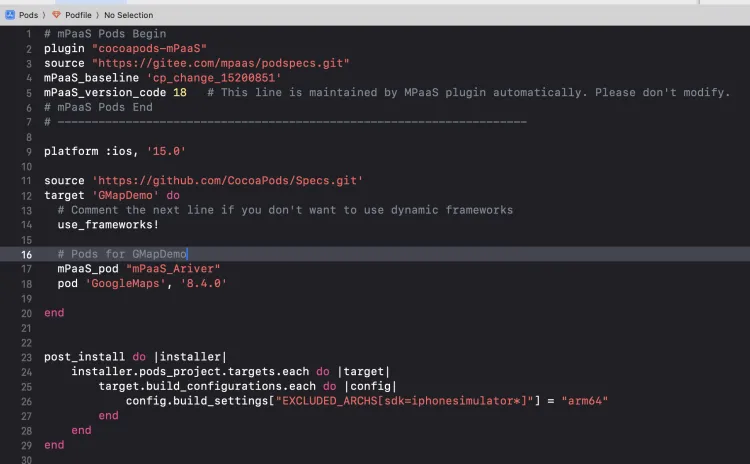Image resolution: width=750 pixels, height=464 pixels.
Task: Click the |installer| block parameter
Action: [190, 357]
